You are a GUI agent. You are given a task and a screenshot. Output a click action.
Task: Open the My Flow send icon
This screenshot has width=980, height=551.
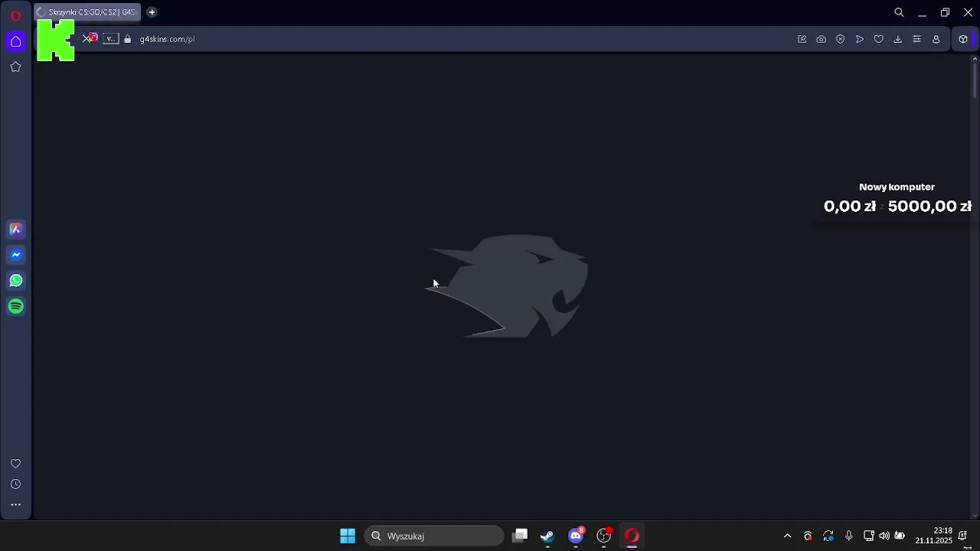tap(860, 39)
